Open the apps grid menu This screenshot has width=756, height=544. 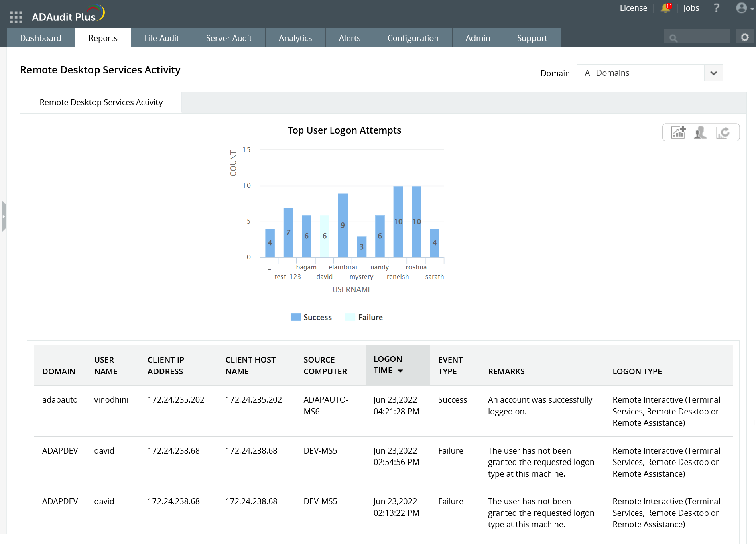(16, 17)
